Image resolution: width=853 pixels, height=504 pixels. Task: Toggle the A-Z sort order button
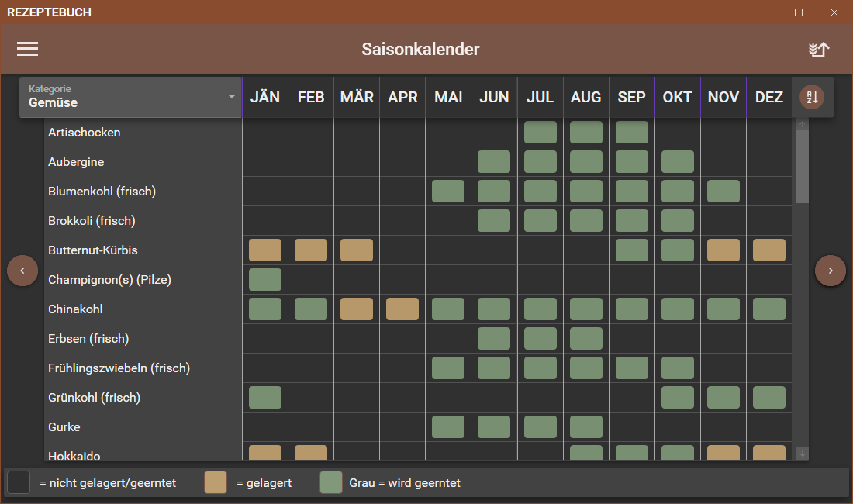(812, 98)
